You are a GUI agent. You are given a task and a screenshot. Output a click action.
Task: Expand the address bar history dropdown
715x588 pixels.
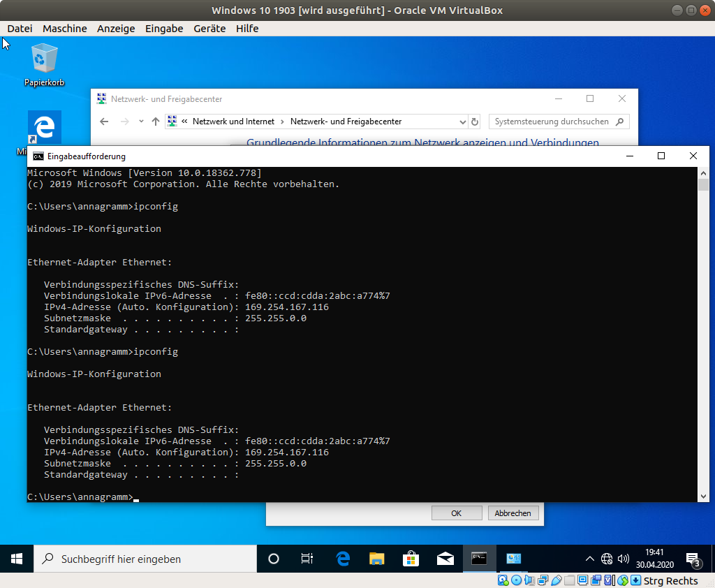point(463,122)
